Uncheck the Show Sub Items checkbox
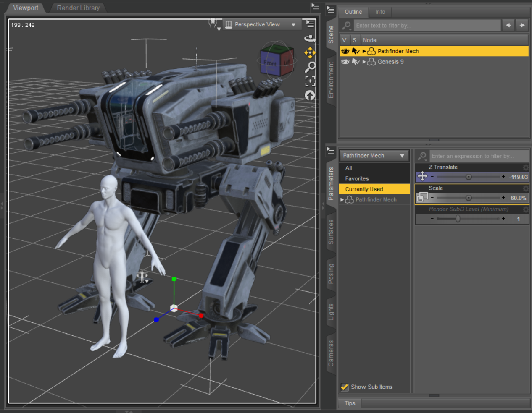 [x=345, y=387]
